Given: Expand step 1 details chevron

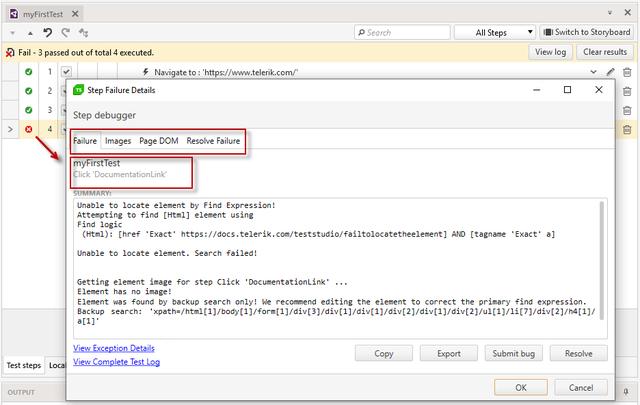Looking at the screenshot, I should 593,72.
